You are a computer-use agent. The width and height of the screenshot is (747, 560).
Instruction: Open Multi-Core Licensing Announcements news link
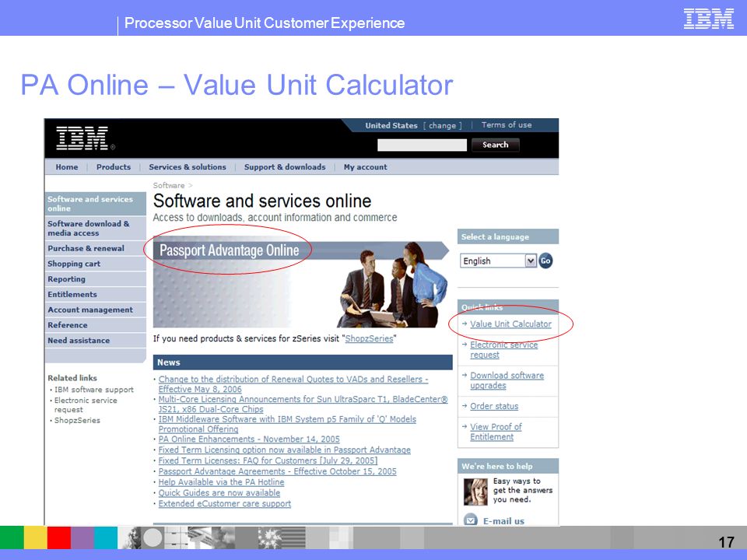[x=303, y=404]
